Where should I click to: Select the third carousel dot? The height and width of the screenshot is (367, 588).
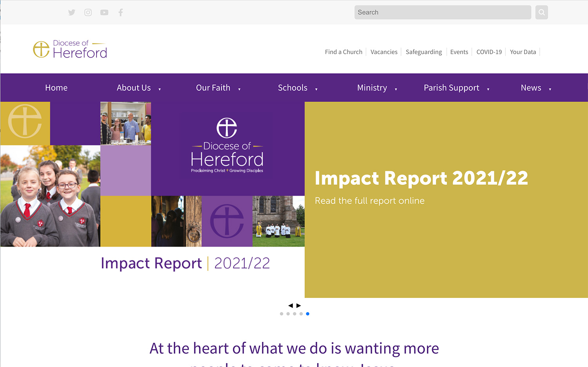[294, 314]
